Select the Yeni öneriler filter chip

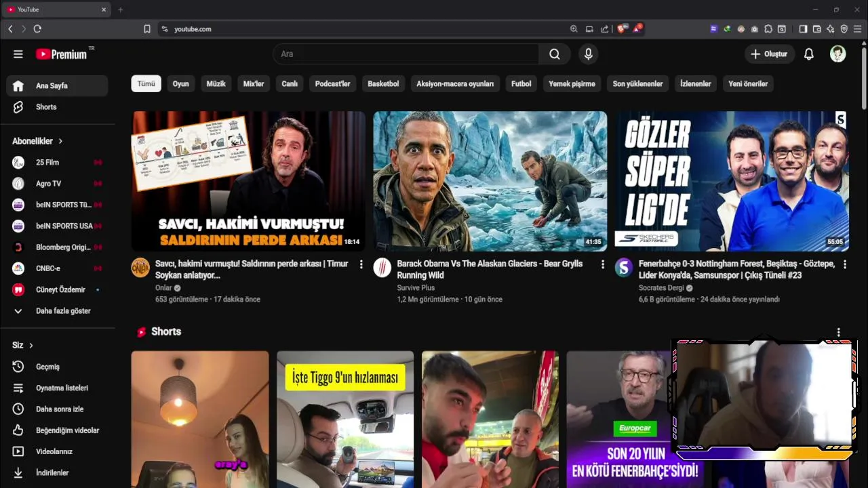(748, 84)
